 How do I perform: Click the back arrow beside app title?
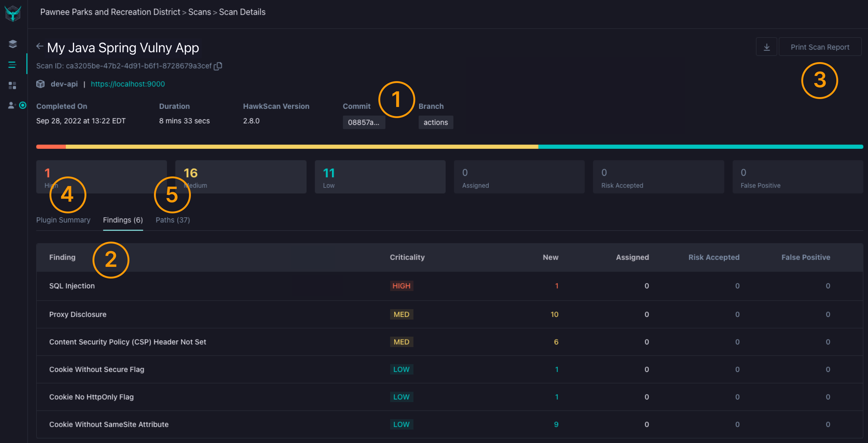tap(40, 46)
